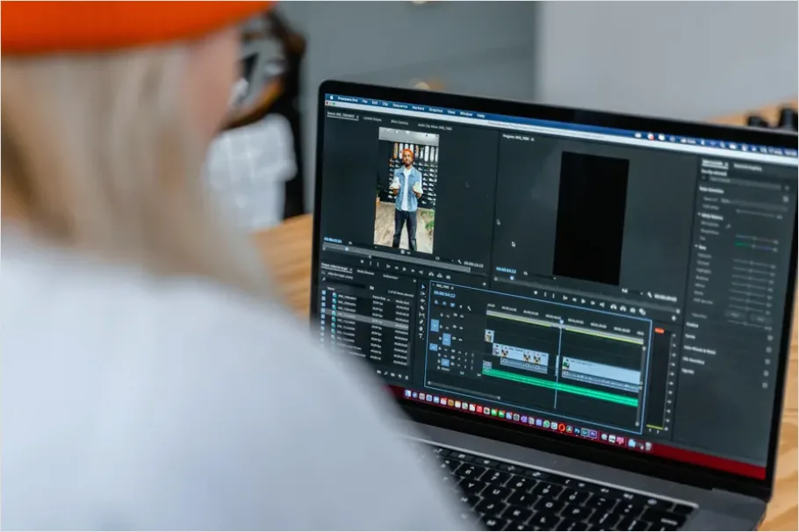Open Trash in the Dock
Screen dimensions: 799x532
[648, 446]
